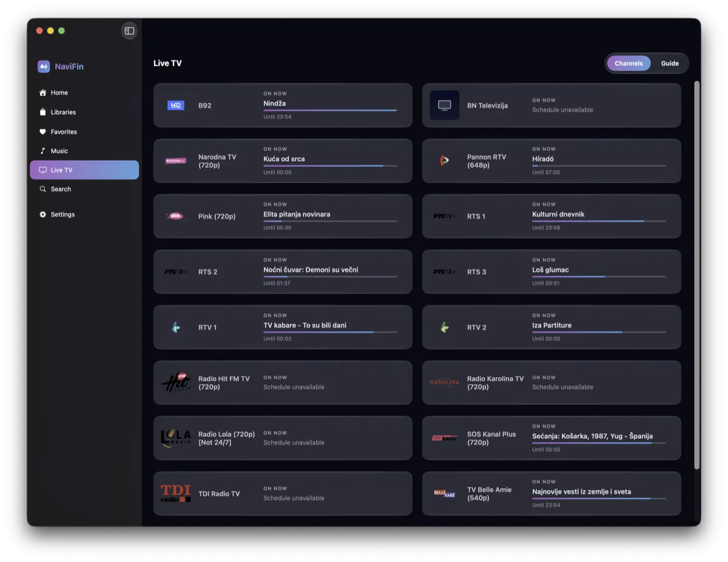The height and width of the screenshot is (562, 728).
Task: Click the Radio Lola logo
Action: coord(176,438)
